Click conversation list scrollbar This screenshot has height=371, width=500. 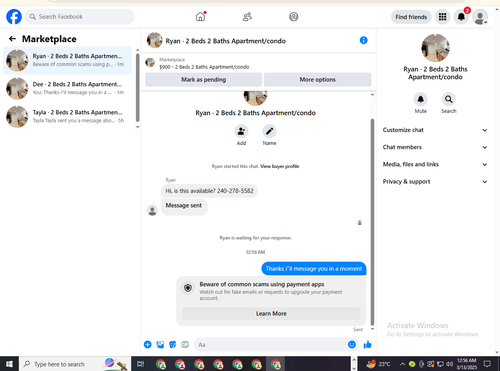tap(137, 87)
